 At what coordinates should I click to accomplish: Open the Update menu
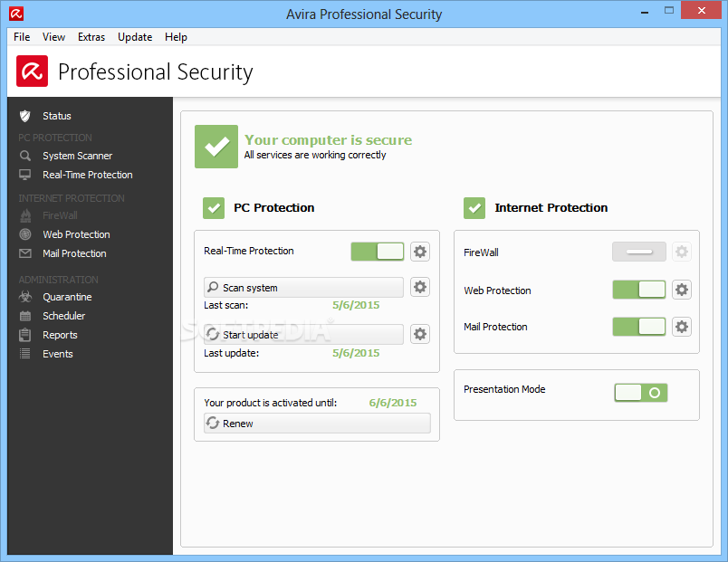(x=135, y=37)
